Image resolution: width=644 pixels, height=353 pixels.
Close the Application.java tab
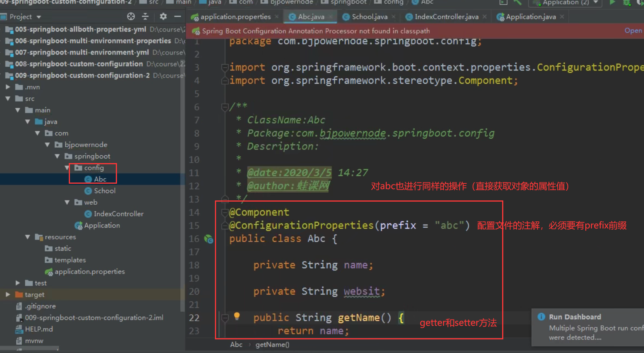pos(562,17)
